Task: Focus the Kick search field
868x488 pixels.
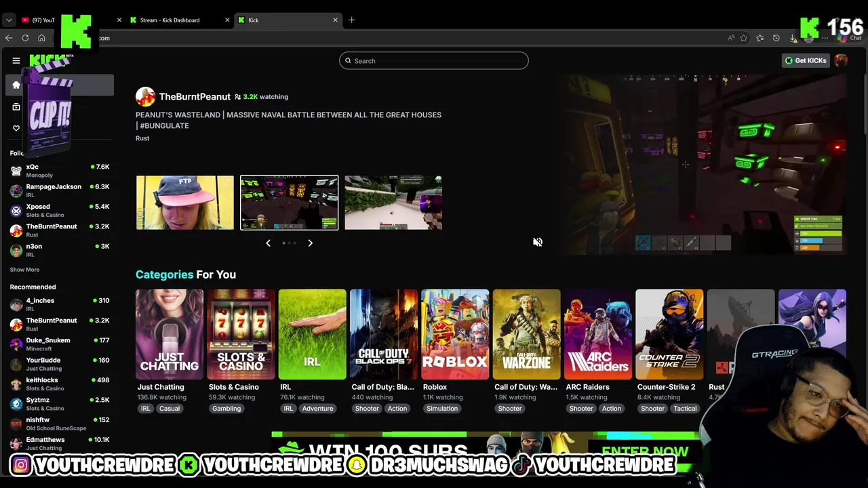Action: [x=433, y=61]
